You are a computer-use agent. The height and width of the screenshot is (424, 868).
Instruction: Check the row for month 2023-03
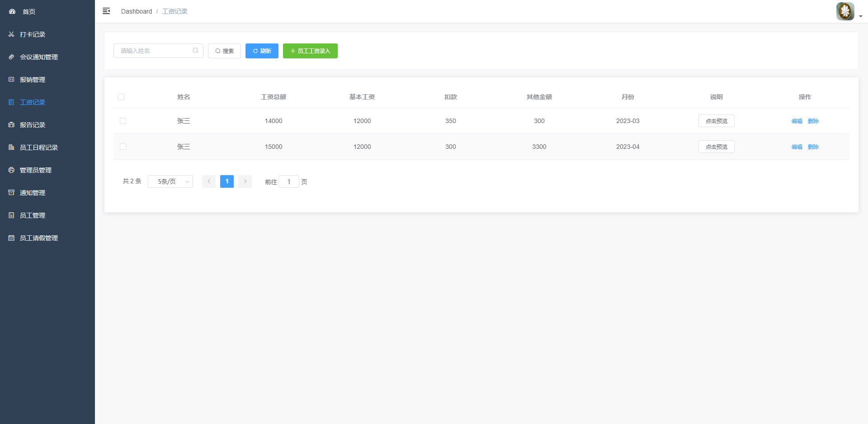(123, 121)
